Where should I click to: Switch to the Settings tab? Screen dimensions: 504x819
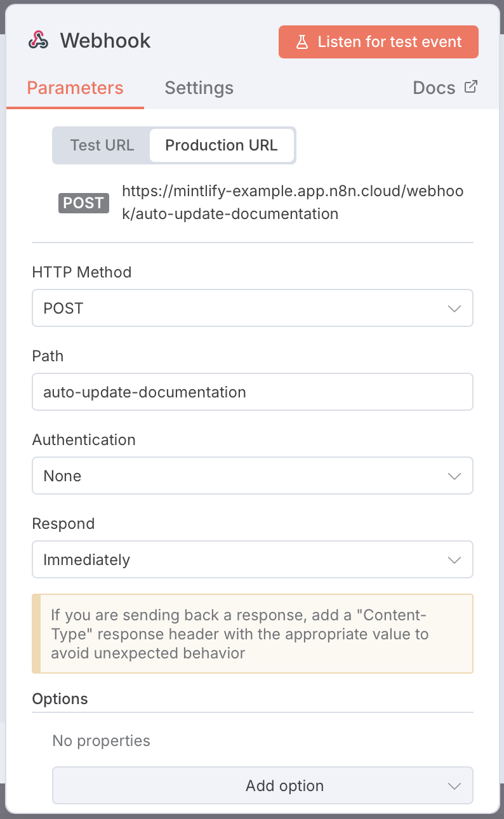199,88
